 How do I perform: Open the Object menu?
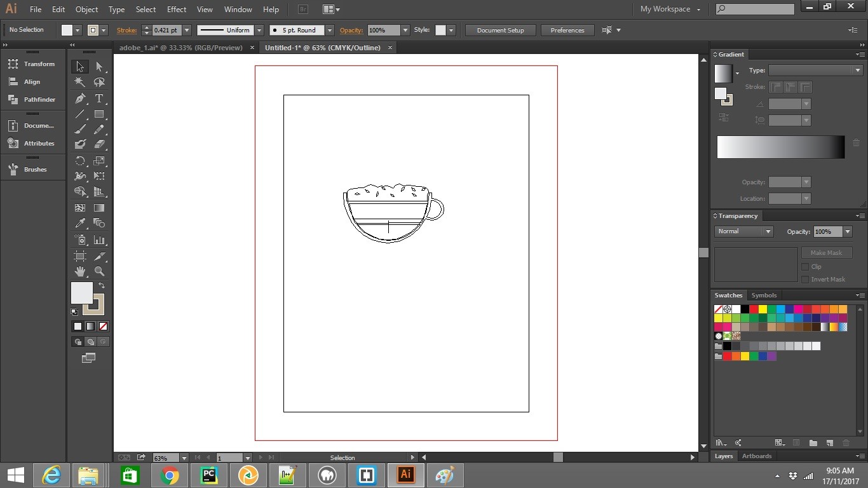coord(87,10)
